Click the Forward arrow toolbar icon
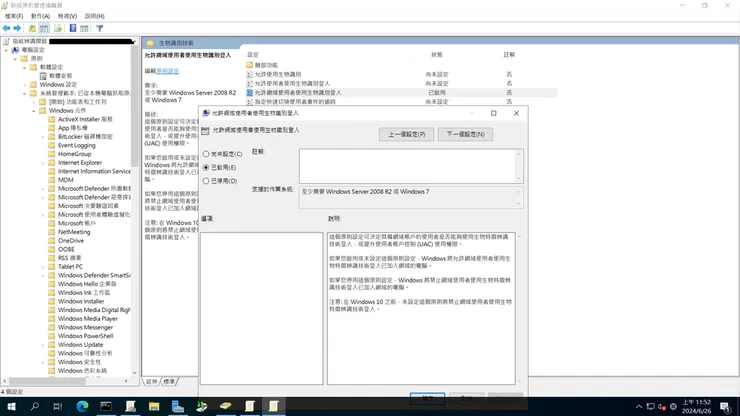This screenshot has height=416, width=740. click(x=17, y=28)
